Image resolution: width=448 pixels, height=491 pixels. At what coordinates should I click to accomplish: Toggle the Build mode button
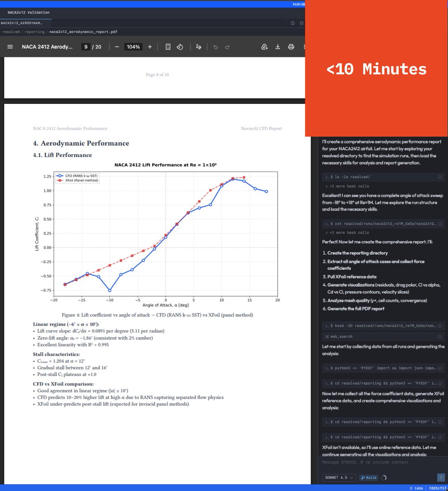click(x=368, y=477)
